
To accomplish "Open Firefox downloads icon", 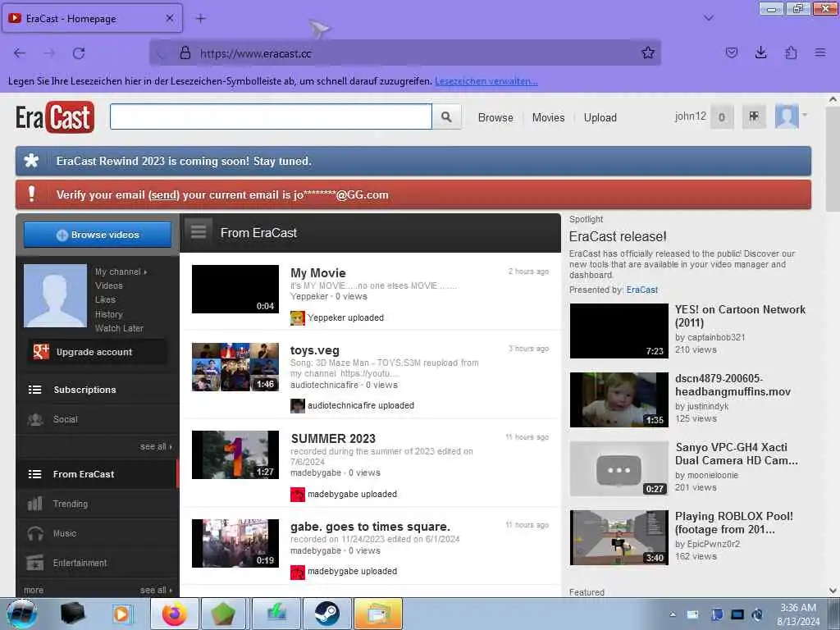I will pyautogui.click(x=760, y=52).
